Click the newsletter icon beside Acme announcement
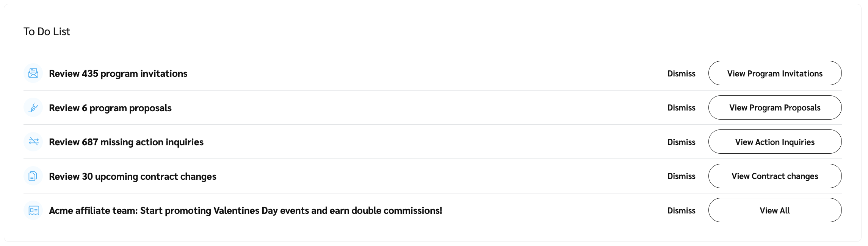Screen dimensions: 868x246 tap(33, 210)
